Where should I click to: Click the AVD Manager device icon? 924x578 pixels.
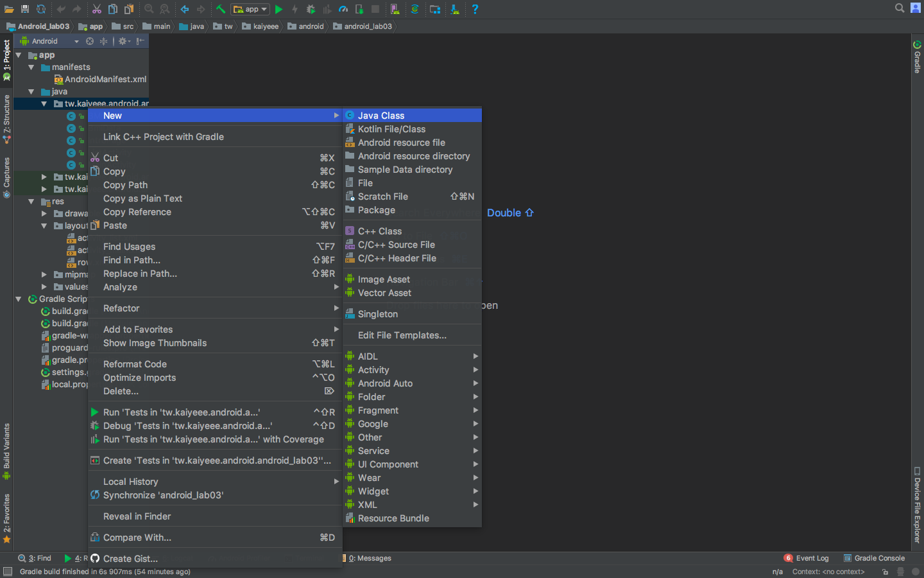(x=395, y=9)
